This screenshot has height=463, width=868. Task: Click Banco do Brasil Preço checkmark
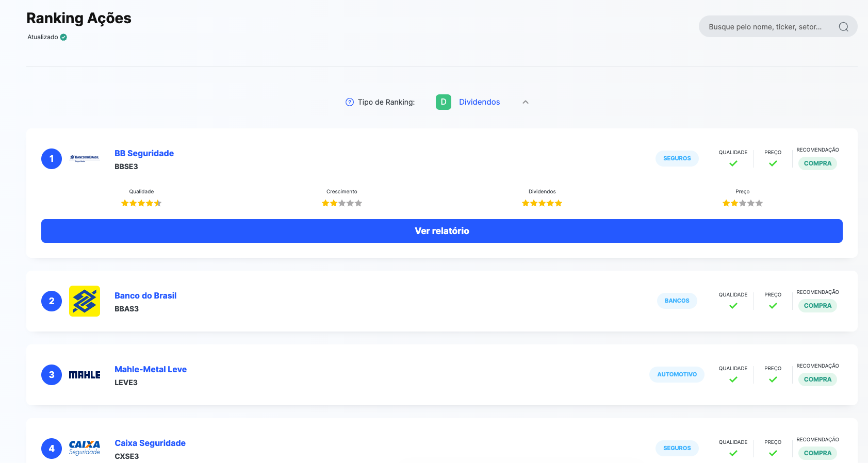click(x=773, y=306)
